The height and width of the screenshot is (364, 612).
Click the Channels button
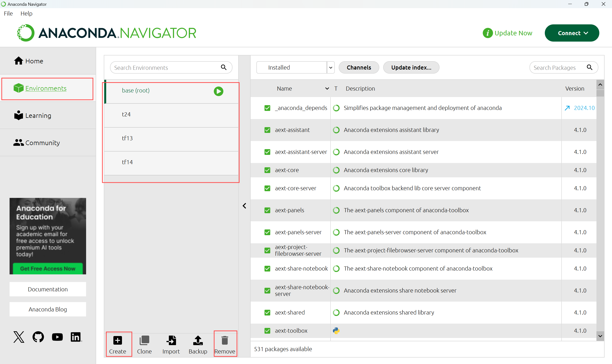click(358, 67)
